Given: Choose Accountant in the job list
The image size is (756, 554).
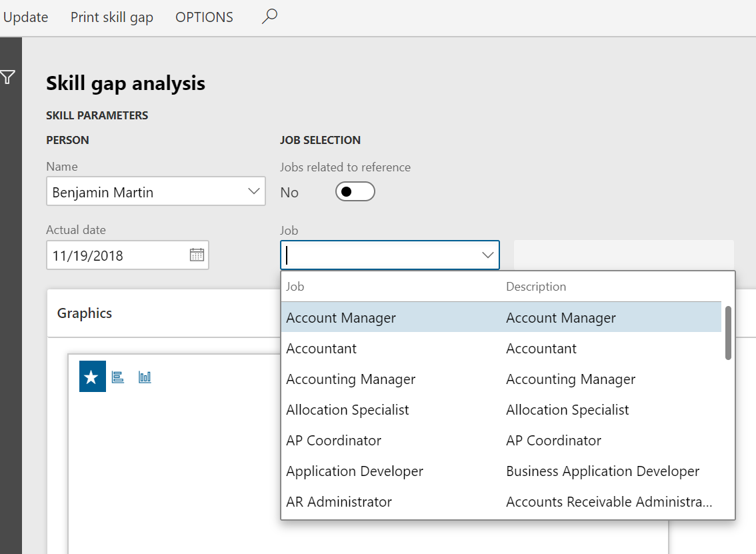Looking at the screenshot, I should [x=321, y=349].
